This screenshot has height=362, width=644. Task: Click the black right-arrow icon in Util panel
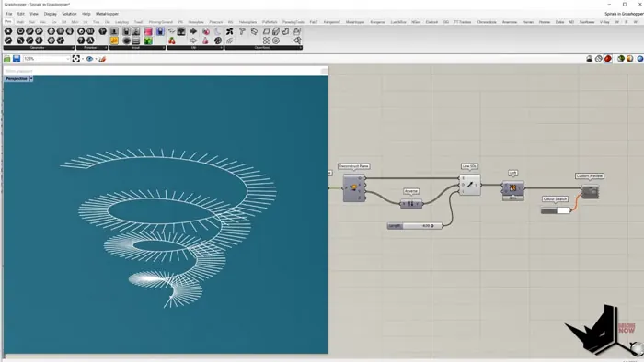coord(193,31)
